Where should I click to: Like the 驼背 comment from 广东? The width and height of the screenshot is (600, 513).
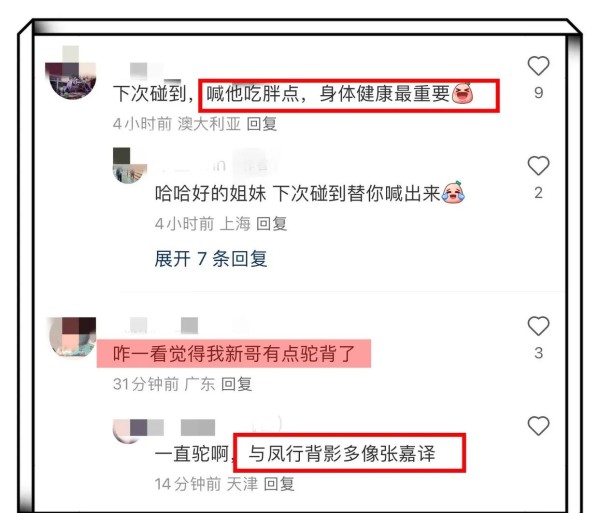(x=538, y=326)
